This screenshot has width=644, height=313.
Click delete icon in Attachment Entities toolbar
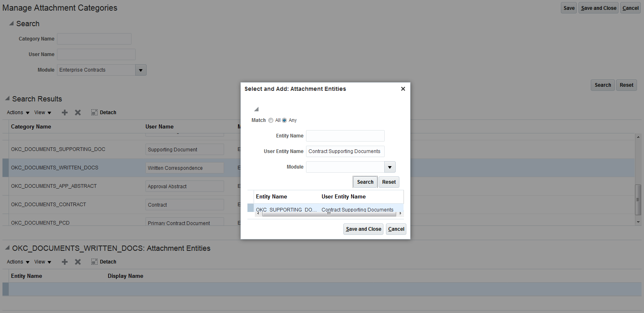pyautogui.click(x=78, y=262)
